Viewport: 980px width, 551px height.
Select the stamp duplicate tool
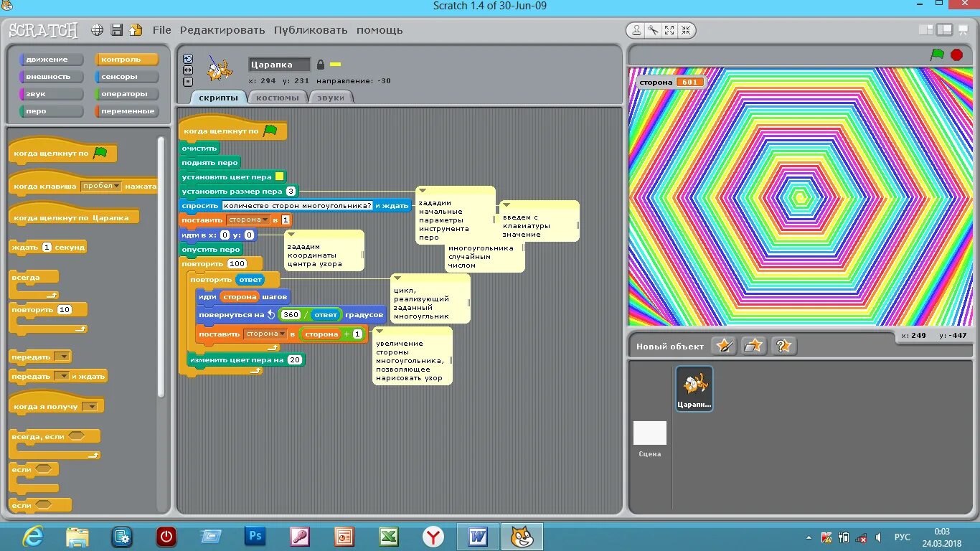636,30
